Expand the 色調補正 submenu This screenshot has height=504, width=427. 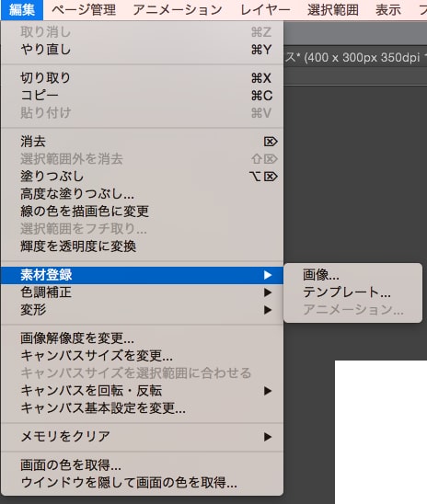point(142,292)
